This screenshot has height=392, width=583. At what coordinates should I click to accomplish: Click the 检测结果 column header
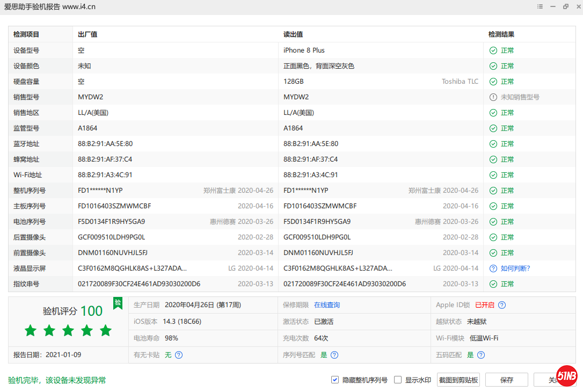(x=501, y=34)
